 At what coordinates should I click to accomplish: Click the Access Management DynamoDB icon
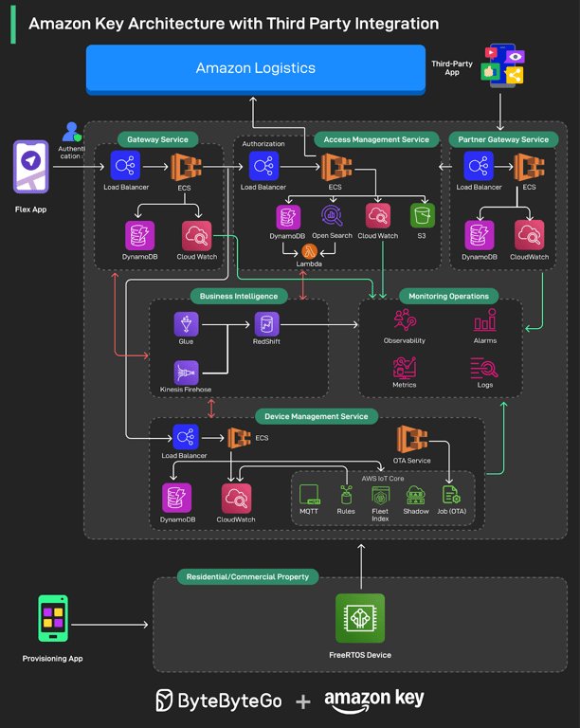288,217
